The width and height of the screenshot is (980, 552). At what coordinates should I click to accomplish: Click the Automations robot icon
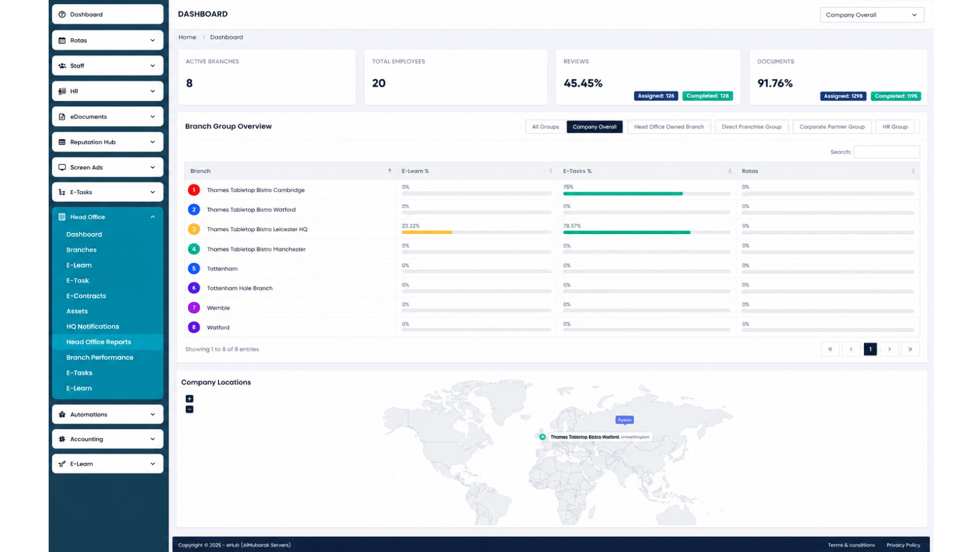click(x=62, y=415)
